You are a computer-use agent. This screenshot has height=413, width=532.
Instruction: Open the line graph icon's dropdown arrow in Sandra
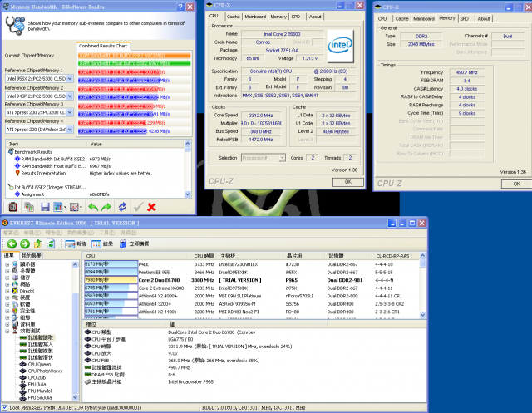point(81,207)
